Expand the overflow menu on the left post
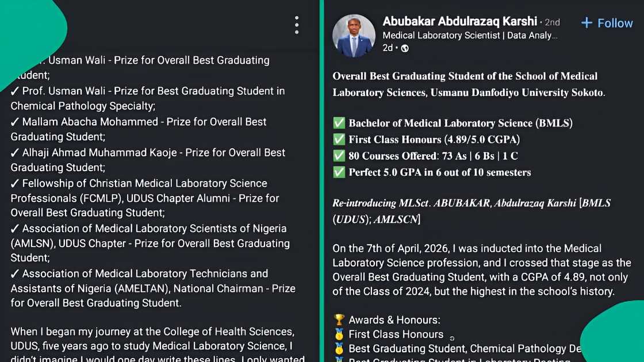644x362 pixels. tap(297, 24)
